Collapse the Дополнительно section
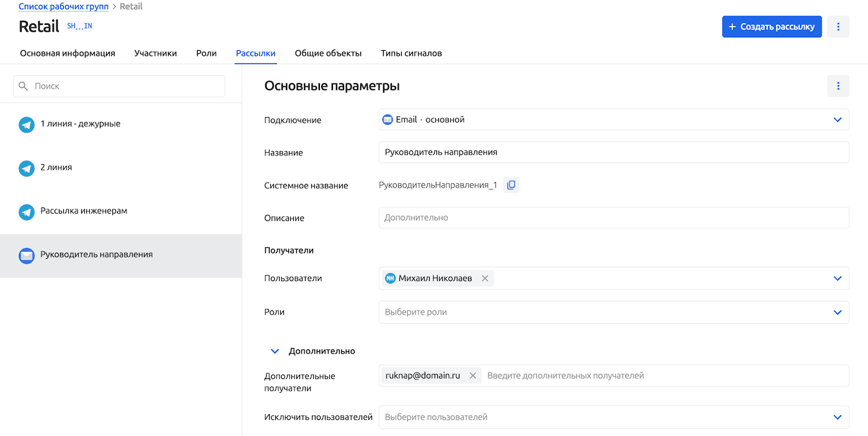The image size is (868, 436). point(275,351)
